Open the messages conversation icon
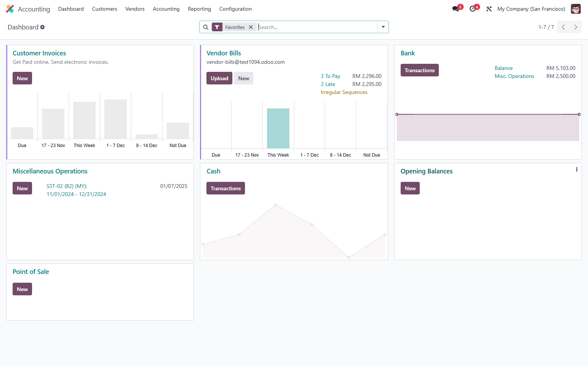The height and width of the screenshot is (366, 588). 456,8
